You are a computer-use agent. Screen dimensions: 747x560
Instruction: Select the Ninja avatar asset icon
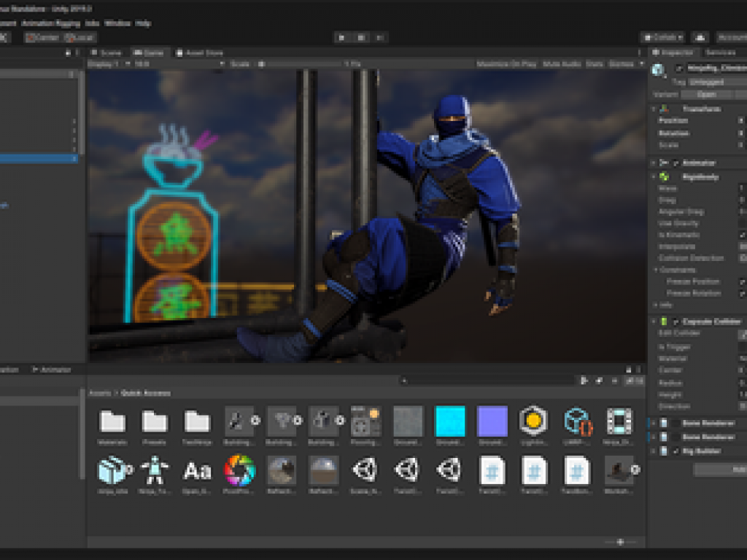click(x=155, y=470)
